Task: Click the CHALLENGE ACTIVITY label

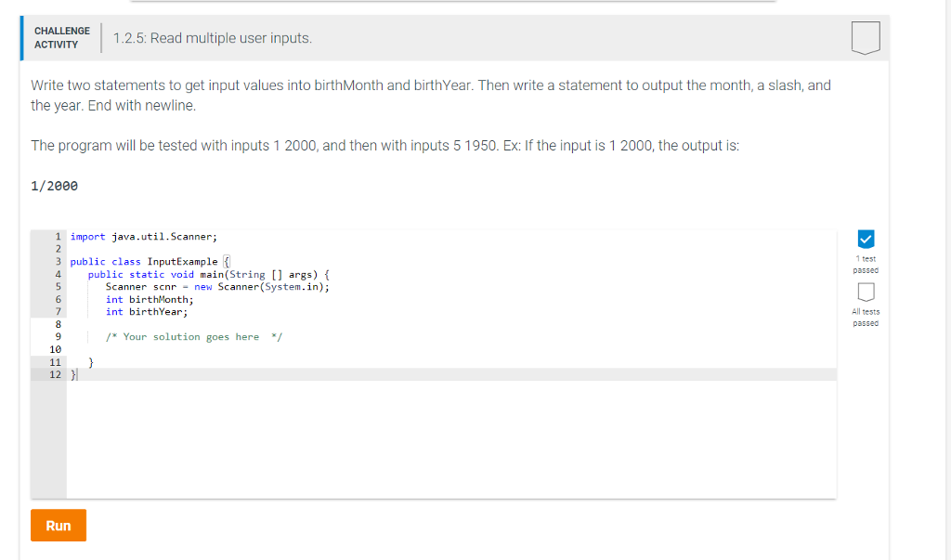Action: (61, 37)
